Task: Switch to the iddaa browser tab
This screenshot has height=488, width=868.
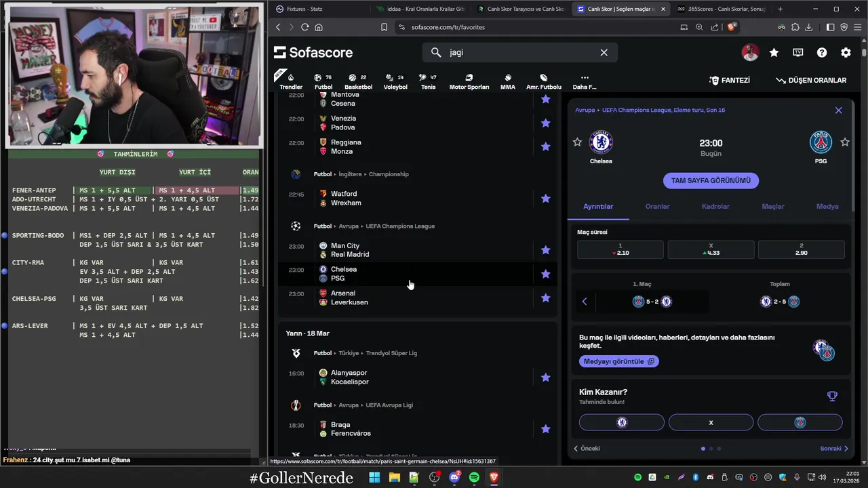Action: pos(420,9)
